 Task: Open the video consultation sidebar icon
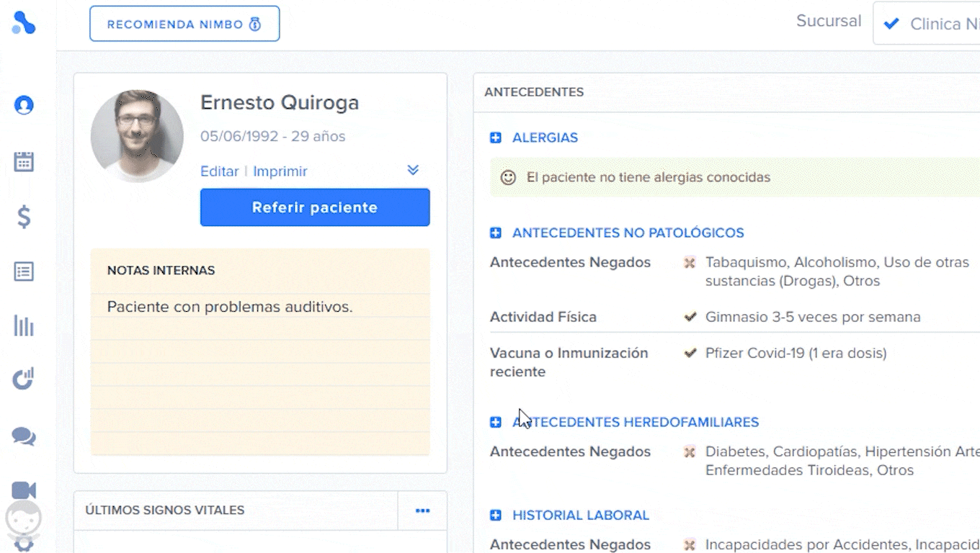pos(24,490)
